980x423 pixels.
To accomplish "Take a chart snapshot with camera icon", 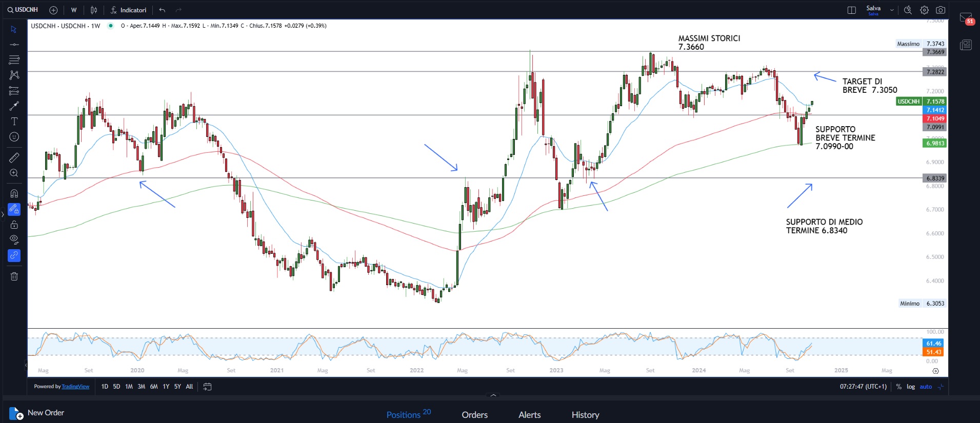I will click(x=941, y=10).
